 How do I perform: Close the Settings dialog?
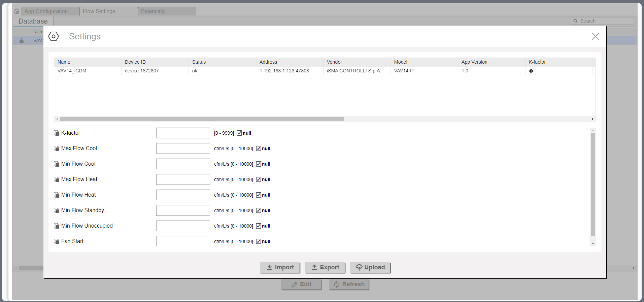[x=595, y=36]
